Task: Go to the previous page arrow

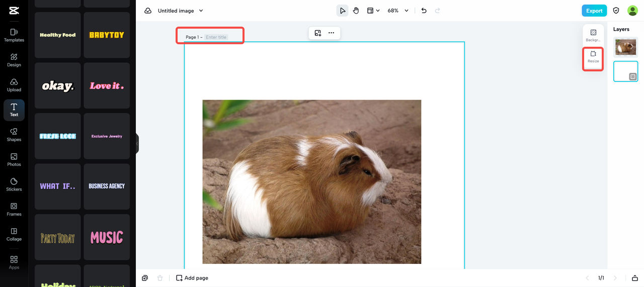Action: pyautogui.click(x=587, y=278)
